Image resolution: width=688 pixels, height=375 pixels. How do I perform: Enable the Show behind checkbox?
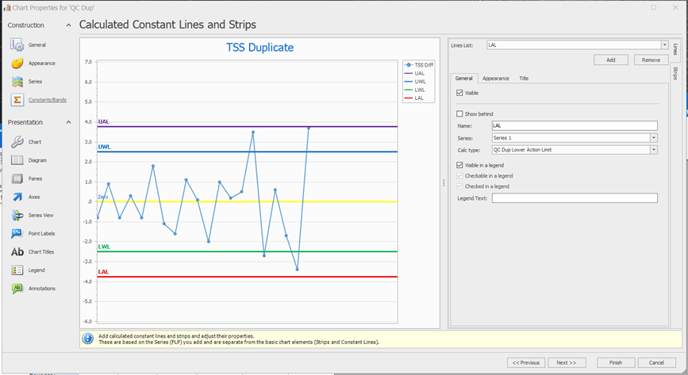point(459,114)
